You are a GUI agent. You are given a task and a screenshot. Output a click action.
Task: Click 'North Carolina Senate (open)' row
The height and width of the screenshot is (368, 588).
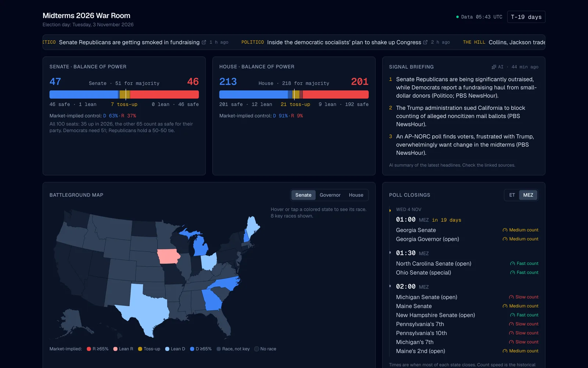point(467,263)
